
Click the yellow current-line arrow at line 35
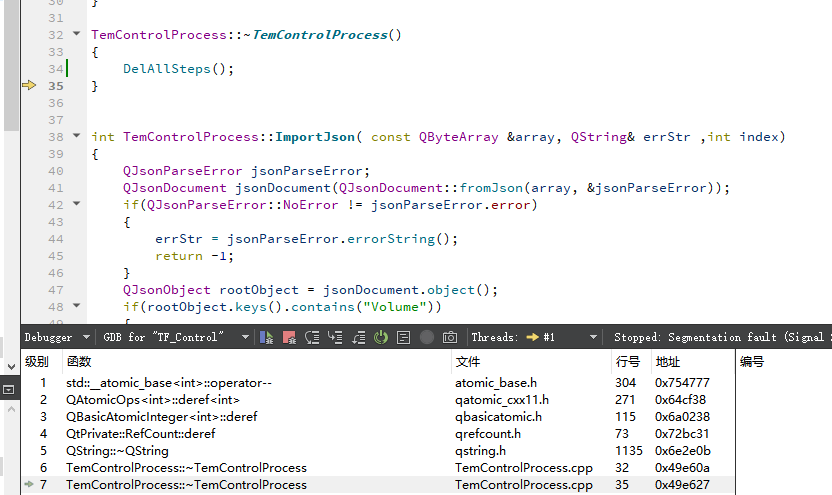point(29,85)
